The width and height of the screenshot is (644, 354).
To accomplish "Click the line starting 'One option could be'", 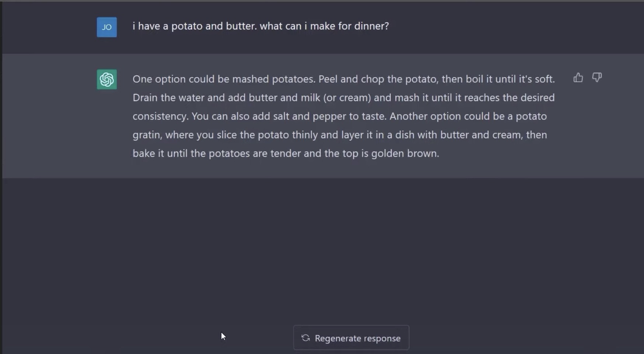I will pyautogui.click(x=344, y=79).
